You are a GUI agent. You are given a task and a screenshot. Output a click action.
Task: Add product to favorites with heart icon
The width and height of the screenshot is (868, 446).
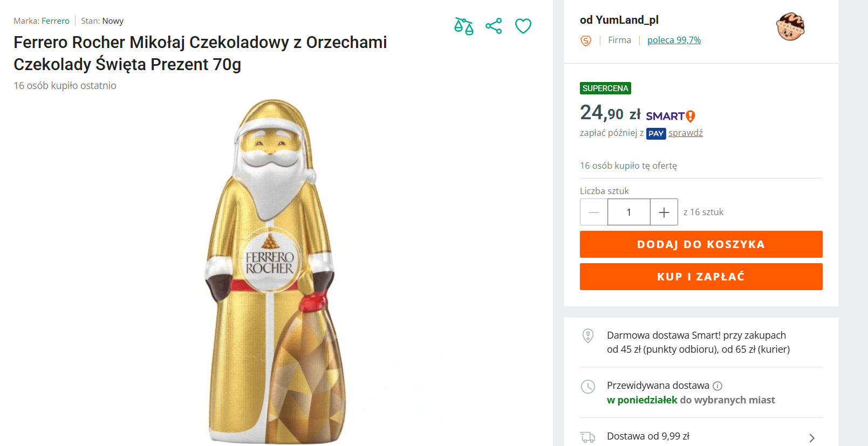(x=523, y=26)
